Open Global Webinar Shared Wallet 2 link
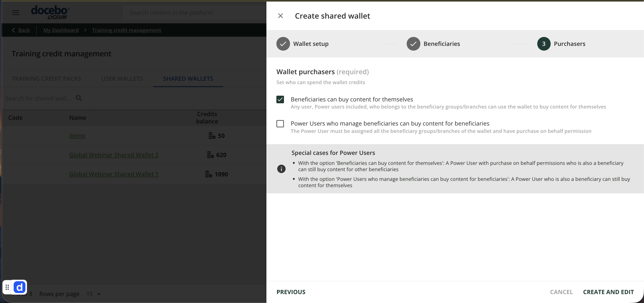Viewport: 644px width, 303px height. point(114,155)
